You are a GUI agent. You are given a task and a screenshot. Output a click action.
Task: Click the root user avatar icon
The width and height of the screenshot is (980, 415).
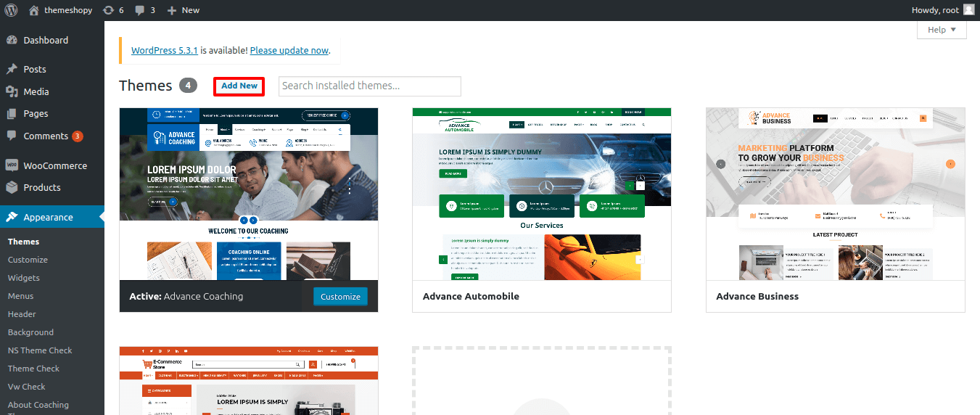pos(968,10)
